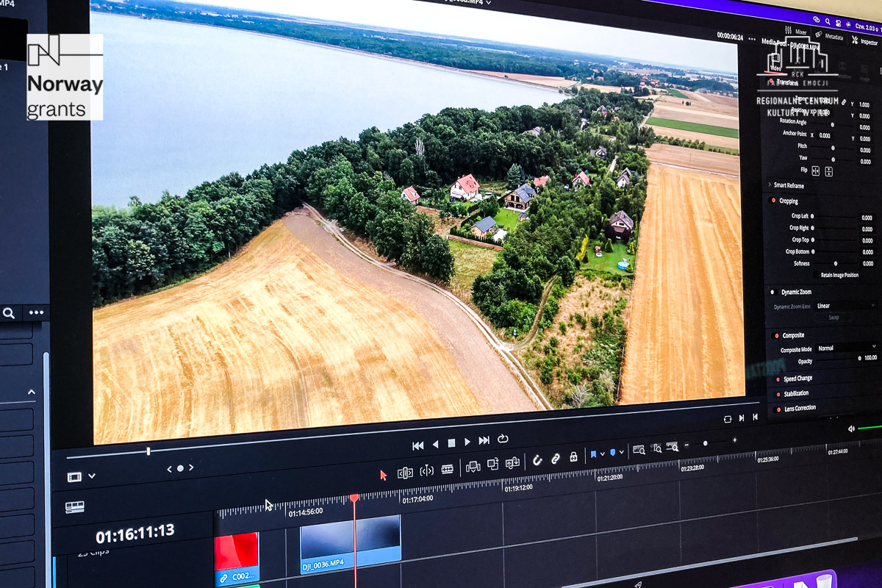Toggle Loop playback in the viewer
The image size is (882, 588).
pyautogui.click(x=503, y=439)
